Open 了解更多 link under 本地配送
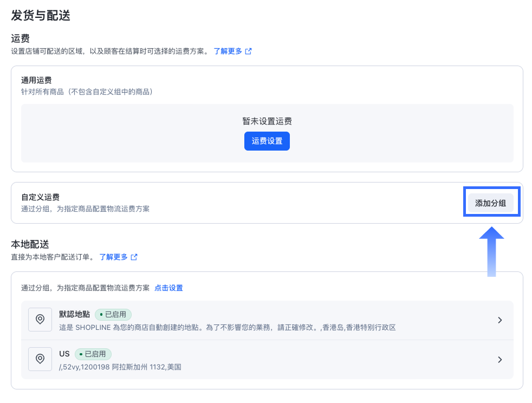 tap(113, 257)
